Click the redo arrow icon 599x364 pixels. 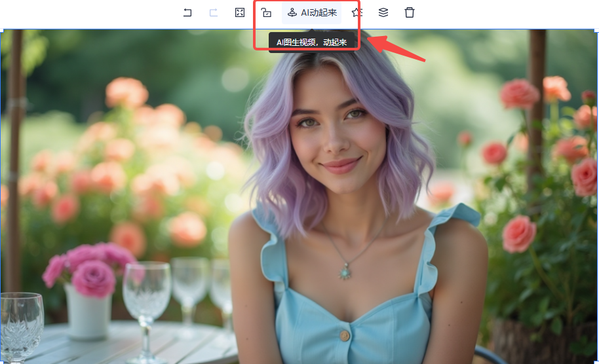pyautogui.click(x=214, y=12)
